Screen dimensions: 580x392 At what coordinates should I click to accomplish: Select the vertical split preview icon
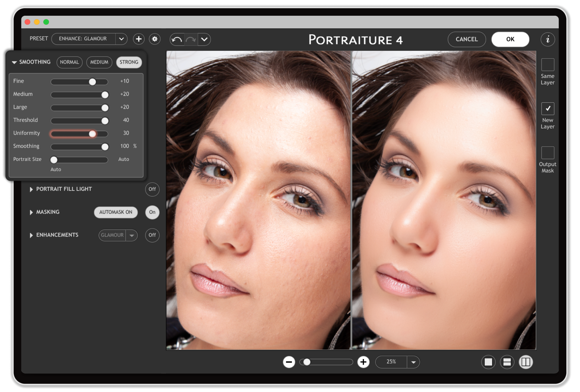526,362
